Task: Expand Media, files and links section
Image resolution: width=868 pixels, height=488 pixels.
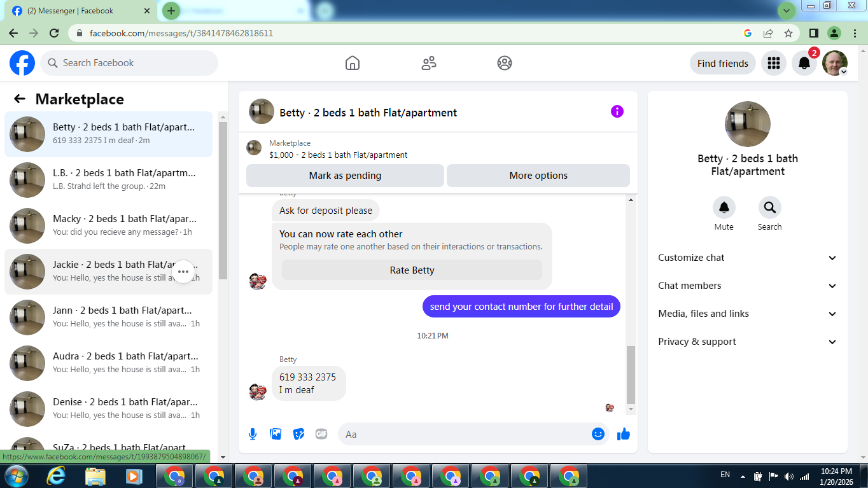Action: [748, 314]
